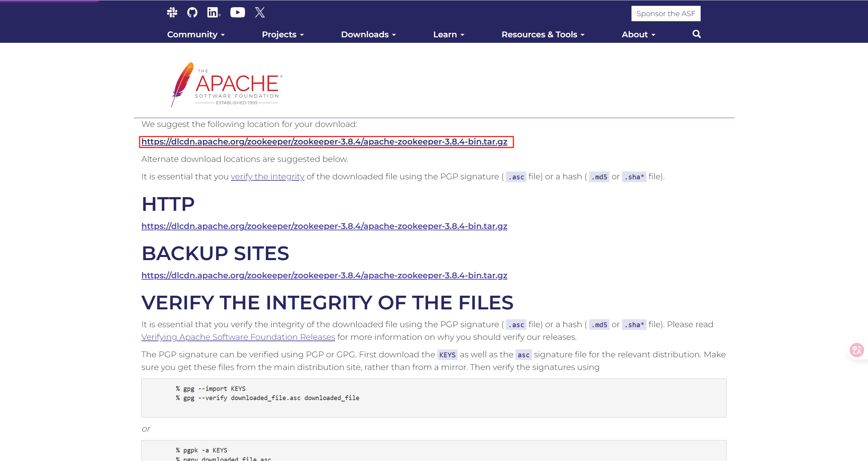Click the floating translate widget icon

[x=857, y=350]
